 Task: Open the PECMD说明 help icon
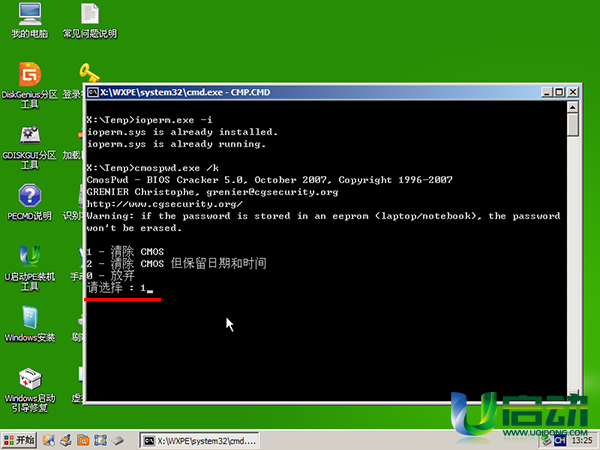point(30,202)
